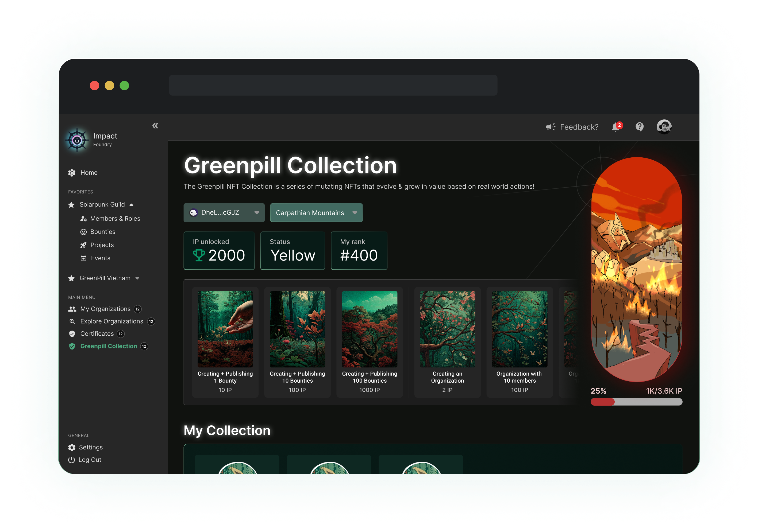Screen dimensions: 758x532
Task: Click the large burning mountain NFT artwork
Action: pos(637,269)
